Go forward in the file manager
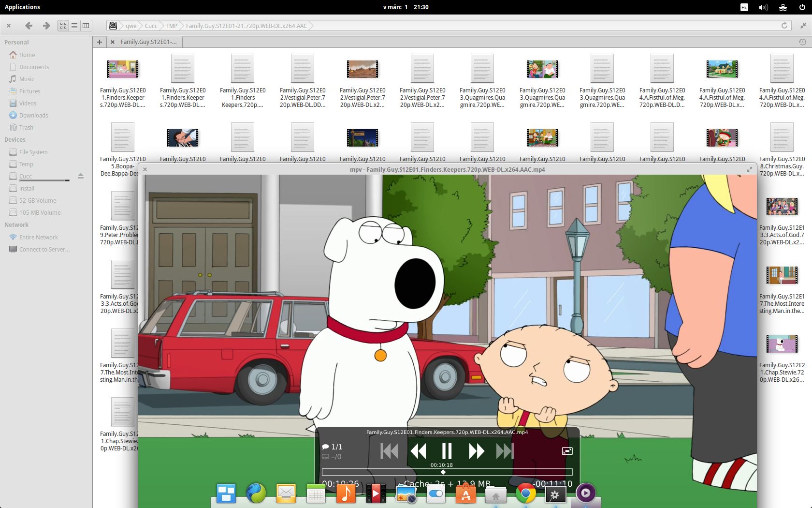 [x=46, y=26]
